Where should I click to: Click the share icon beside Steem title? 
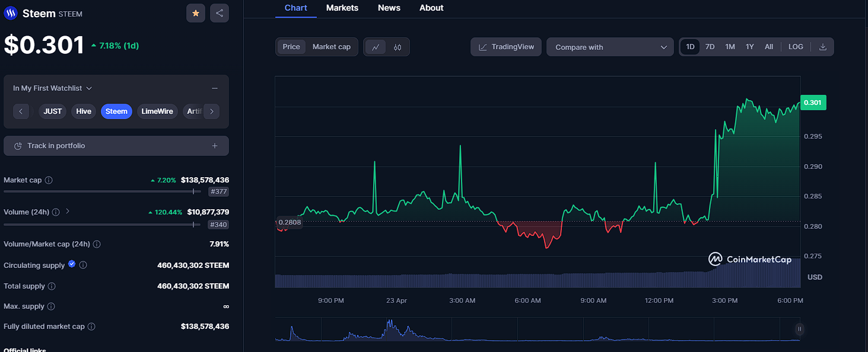(x=220, y=13)
